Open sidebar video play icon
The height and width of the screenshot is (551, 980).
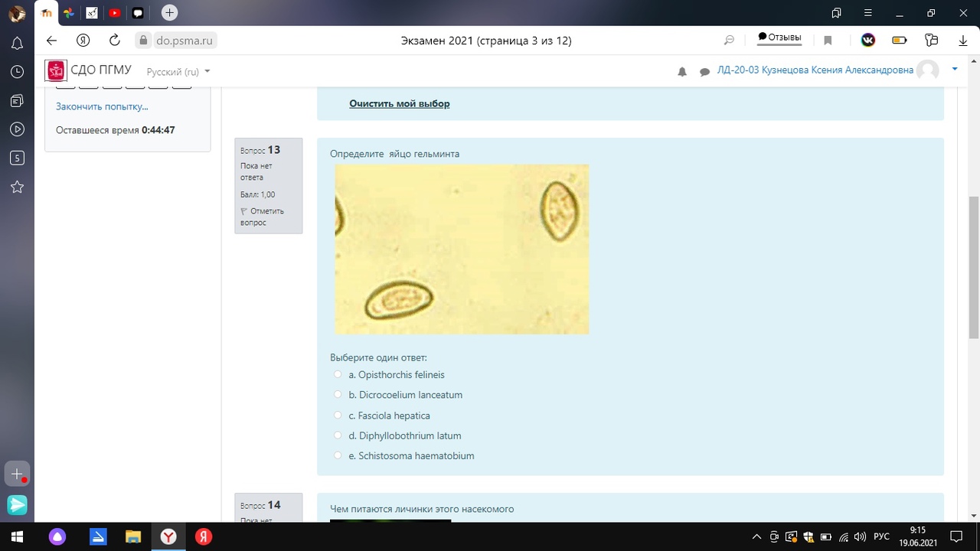pos(17,129)
